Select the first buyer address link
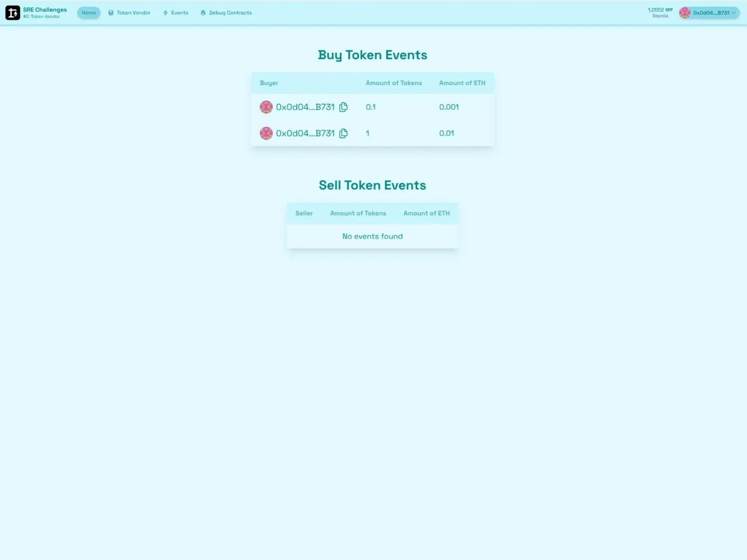The width and height of the screenshot is (747, 560). coord(305,107)
